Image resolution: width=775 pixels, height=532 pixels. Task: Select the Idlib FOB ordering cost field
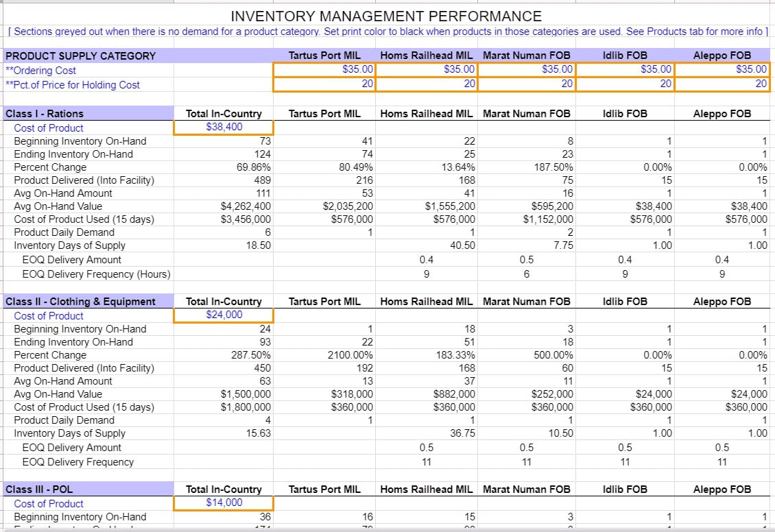click(625, 70)
